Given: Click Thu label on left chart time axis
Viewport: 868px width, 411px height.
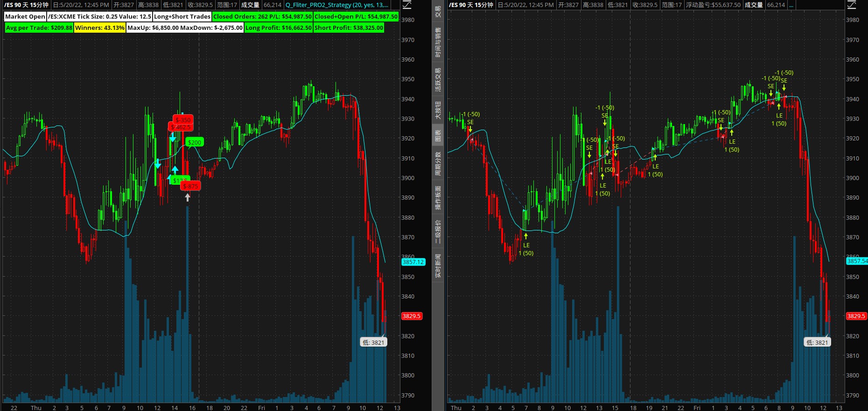Looking at the screenshot, I should [x=36, y=408].
